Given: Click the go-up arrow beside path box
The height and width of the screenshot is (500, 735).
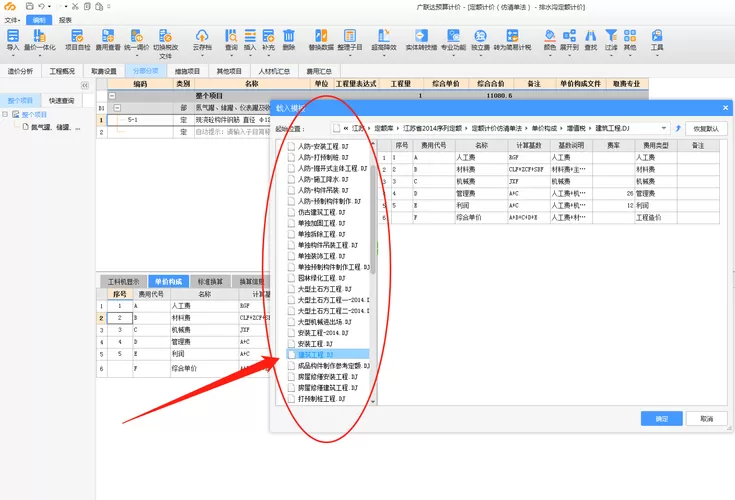Looking at the screenshot, I should [678, 128].
